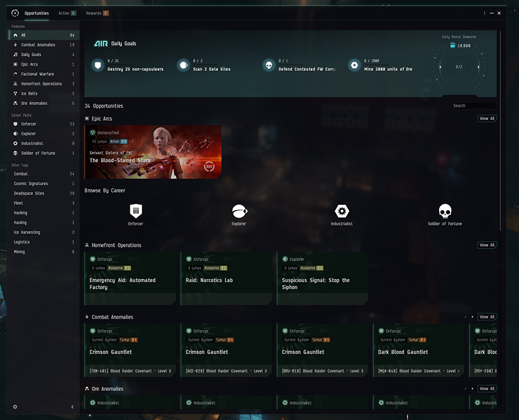This screenshot has width=519, height=420.
Task: Filter by Industrialist career path in sidebar
Action: click(44, 144)
